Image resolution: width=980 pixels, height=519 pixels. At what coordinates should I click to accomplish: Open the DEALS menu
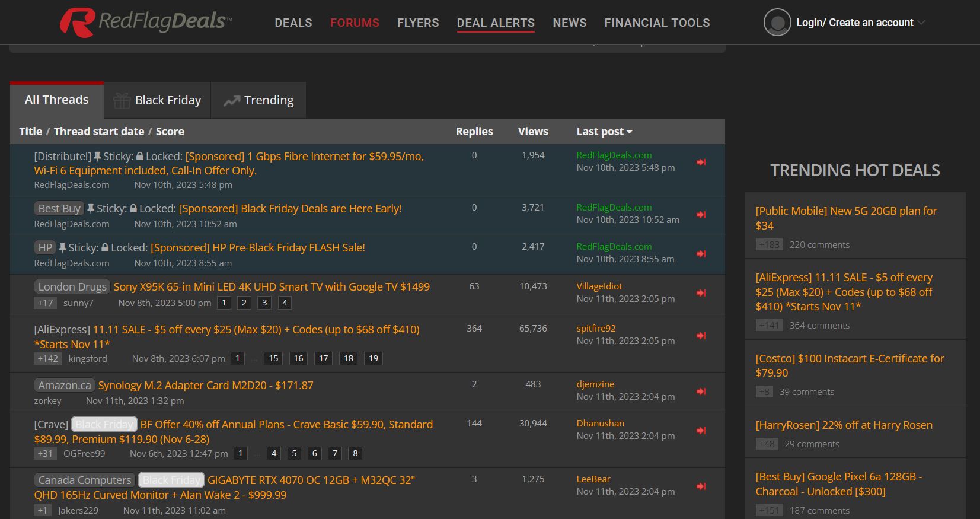(x=293, y=23)
